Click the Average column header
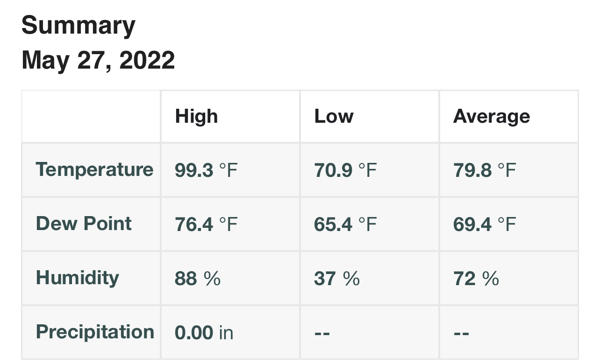Viewport: 600px width, 364px height. tap(492, 116)
